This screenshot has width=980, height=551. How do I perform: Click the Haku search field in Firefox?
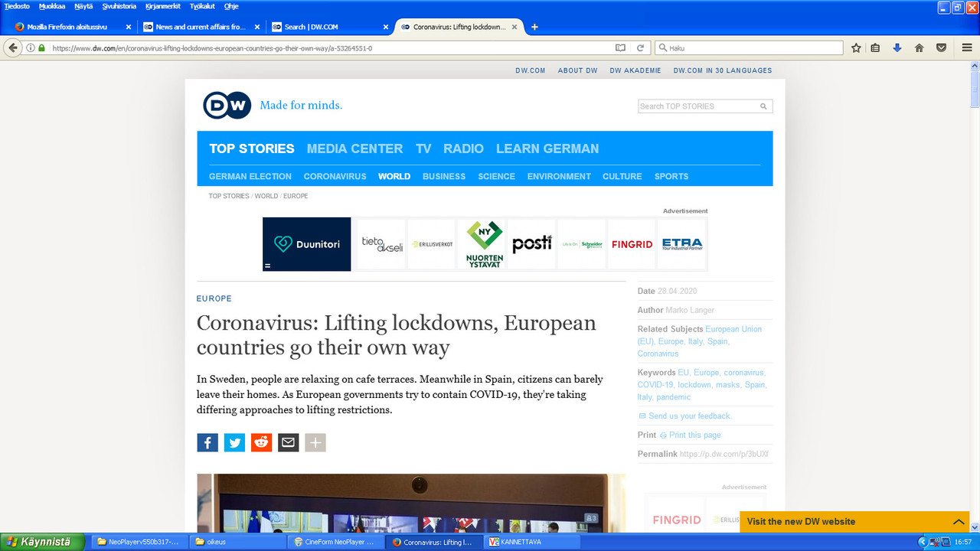pos(748,47)
